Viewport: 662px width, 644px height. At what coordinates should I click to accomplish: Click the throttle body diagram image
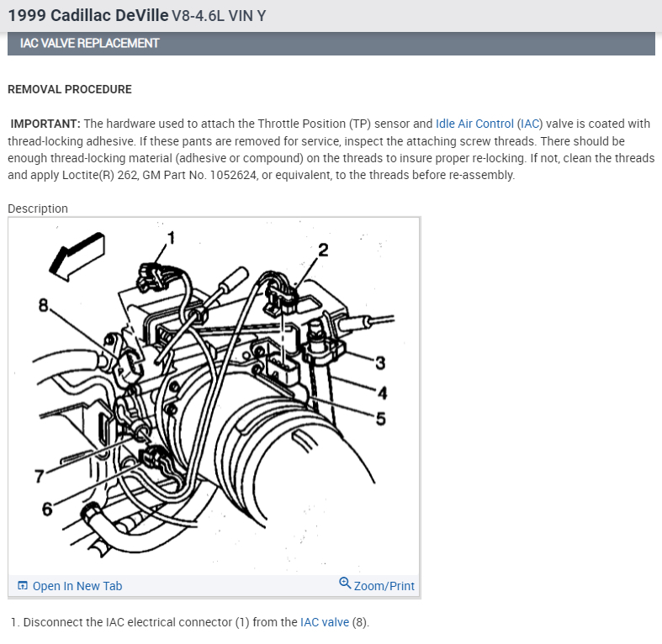[214, 395]
